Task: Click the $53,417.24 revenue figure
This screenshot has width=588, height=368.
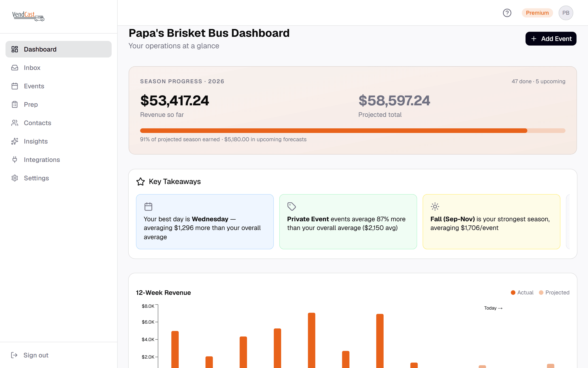Action: pyautogui.click(x=175, y=101)
